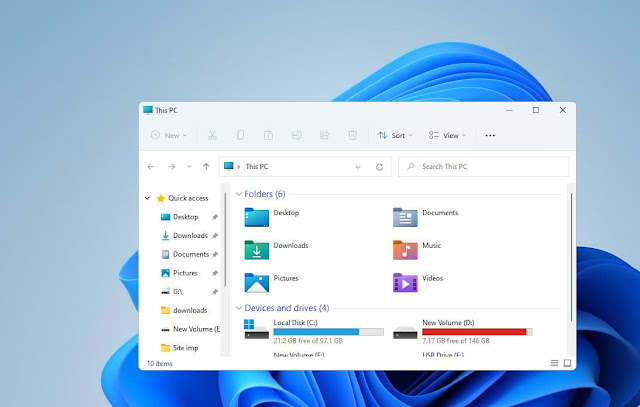Open the See more ellipsis menu
The image size is (640, 407).
(x=490, y=136)
